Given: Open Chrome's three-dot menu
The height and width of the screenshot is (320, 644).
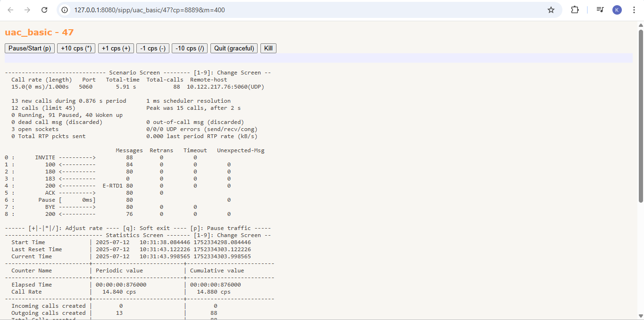Looking at the screenshot, I should (x=634, y=9).
